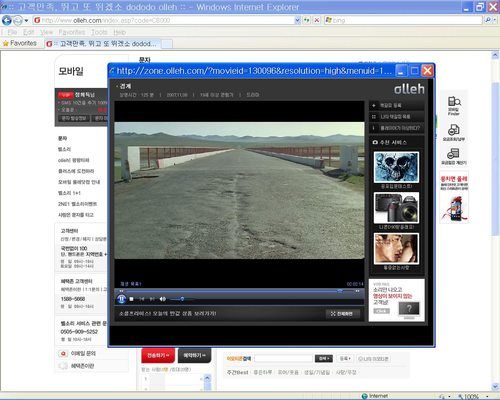The height and width of the screenshot is (400, 500).
Task: Click the '2NE1' item in the left menu
Action: click(x=77, y=204)
